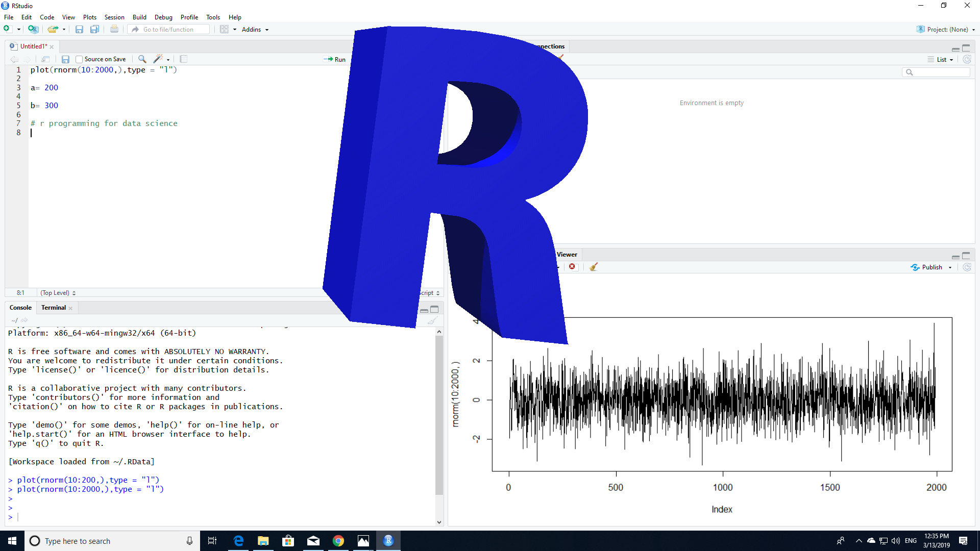
Task: Click the Find/Replace magnifier icon
Action: [142, 59]
